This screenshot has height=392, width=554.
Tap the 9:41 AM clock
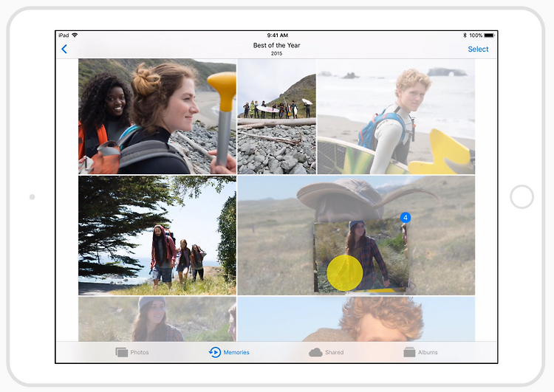click(277, 35)
